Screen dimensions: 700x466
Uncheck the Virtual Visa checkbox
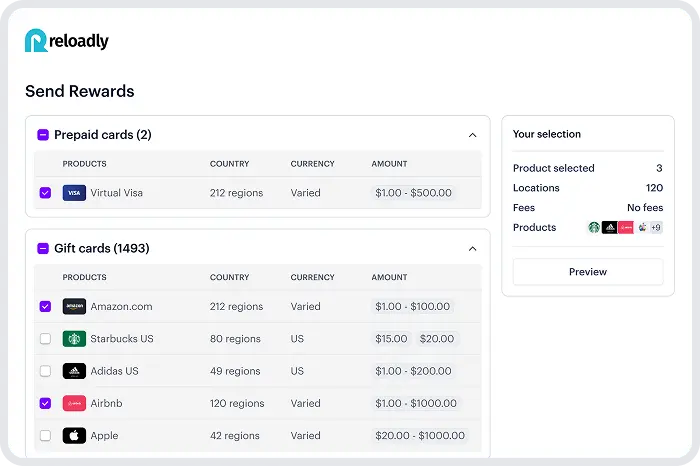(45, 193)
